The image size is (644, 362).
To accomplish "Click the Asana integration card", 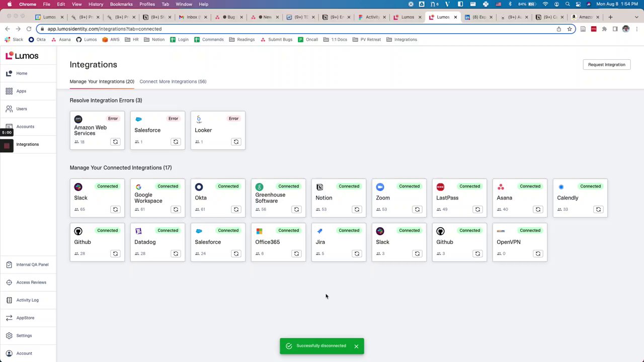I will 520,198.
